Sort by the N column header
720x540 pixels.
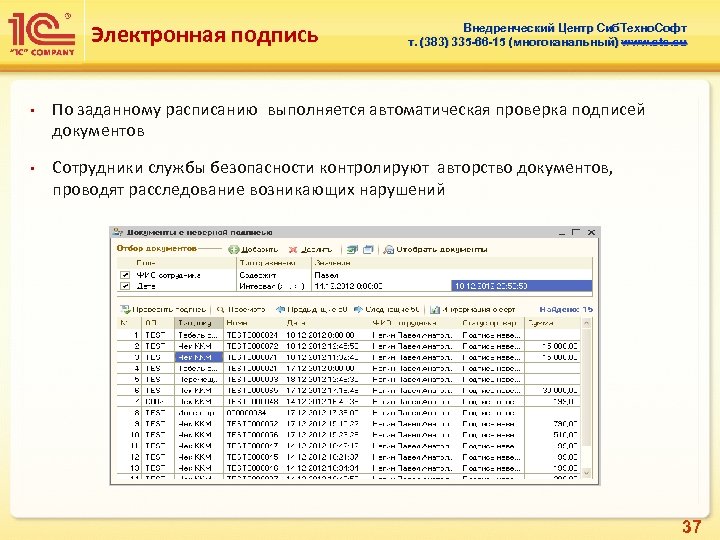pyautogui.click(x=129, y=323)
